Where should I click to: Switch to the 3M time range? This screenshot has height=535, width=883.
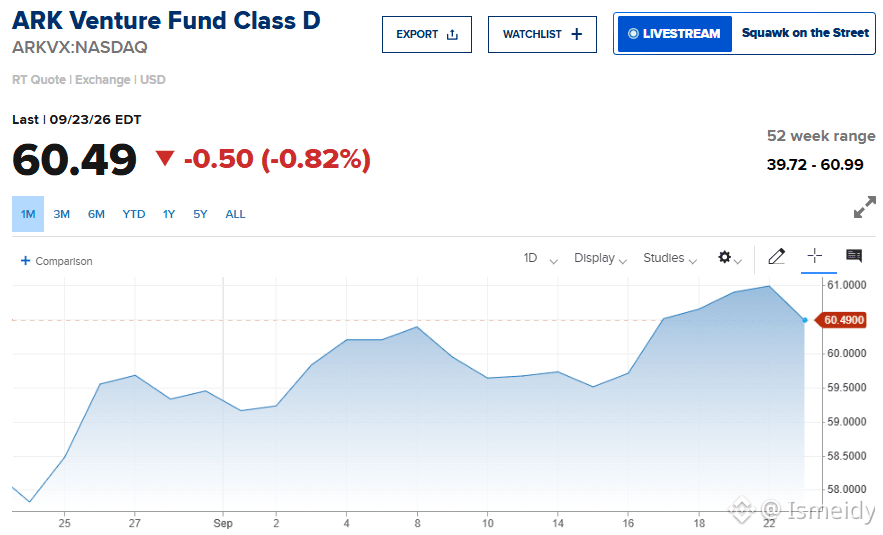pyautogui.click(x=61, y=214)
